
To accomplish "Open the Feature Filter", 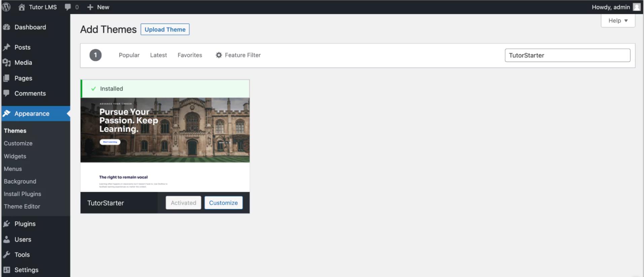I will [238, 55].
